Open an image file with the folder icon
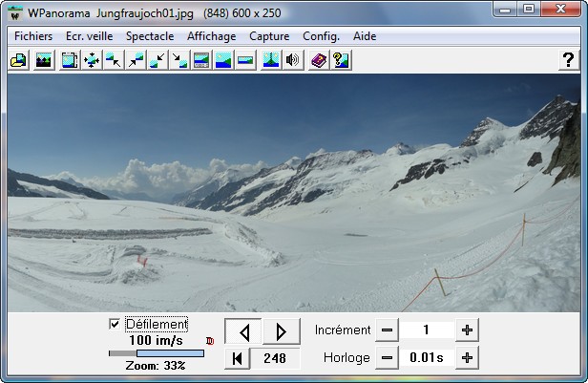 tap(18, 60)
